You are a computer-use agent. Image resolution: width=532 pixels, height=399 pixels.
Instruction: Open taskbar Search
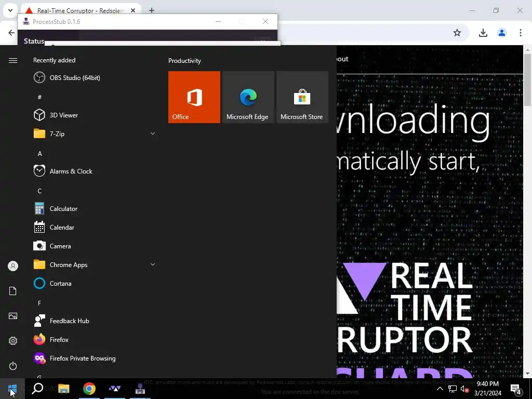click(x=37, y=389)
